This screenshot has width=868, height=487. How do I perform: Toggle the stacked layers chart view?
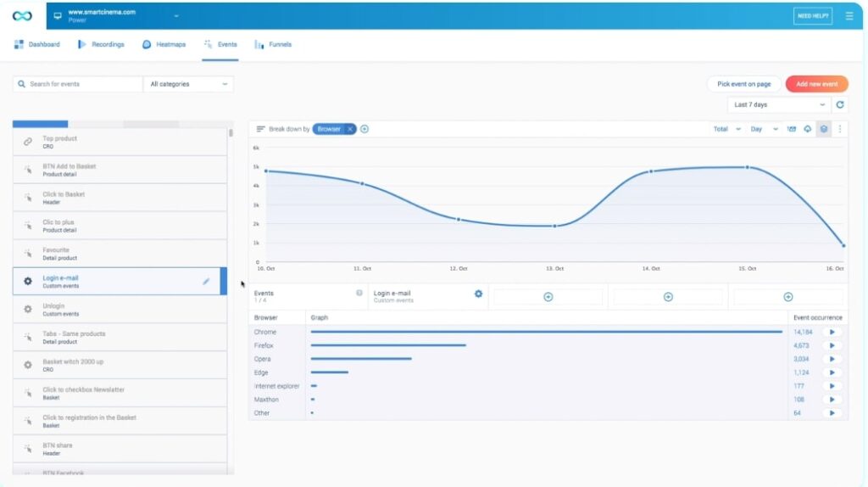point(823,129)
